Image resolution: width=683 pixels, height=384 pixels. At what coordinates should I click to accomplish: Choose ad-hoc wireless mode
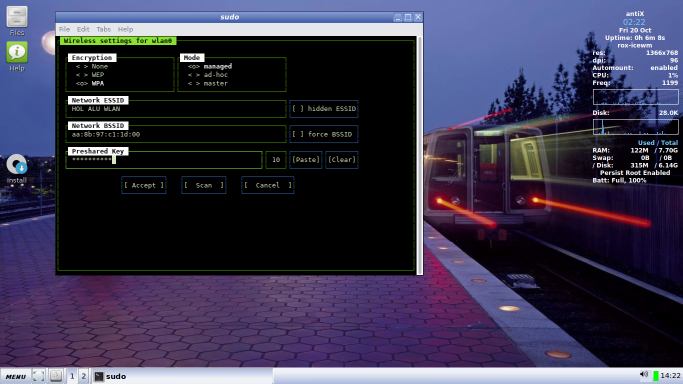point(208,75)
